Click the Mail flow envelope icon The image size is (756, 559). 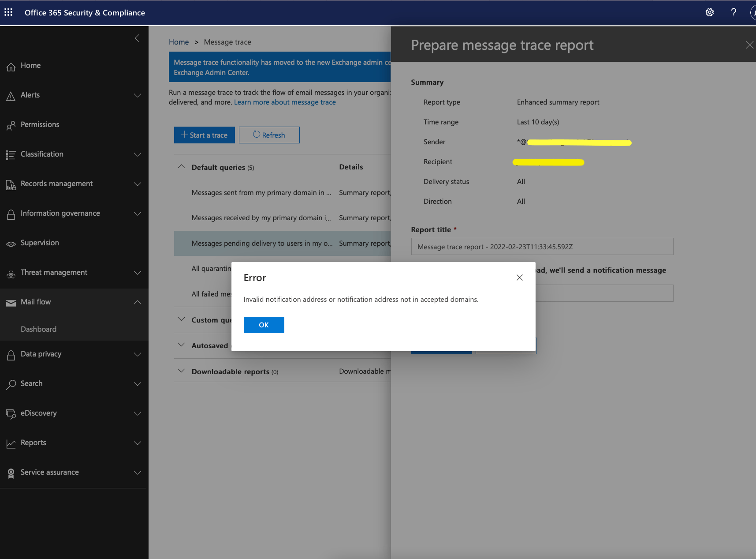pyautogui.click(x=11, y=303)
